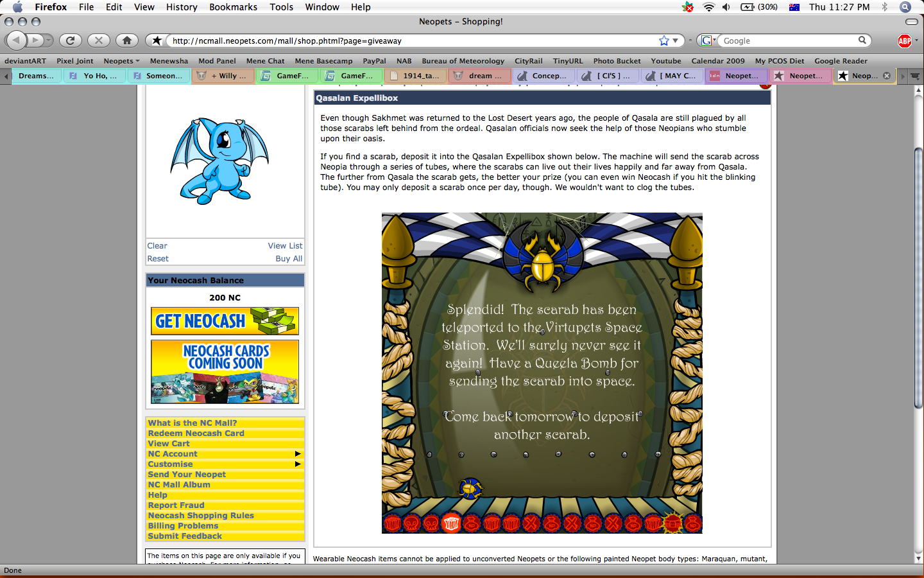Screen dimensions: 924x578
Task: Click the Stop loading X button
Action: [98, 40]
